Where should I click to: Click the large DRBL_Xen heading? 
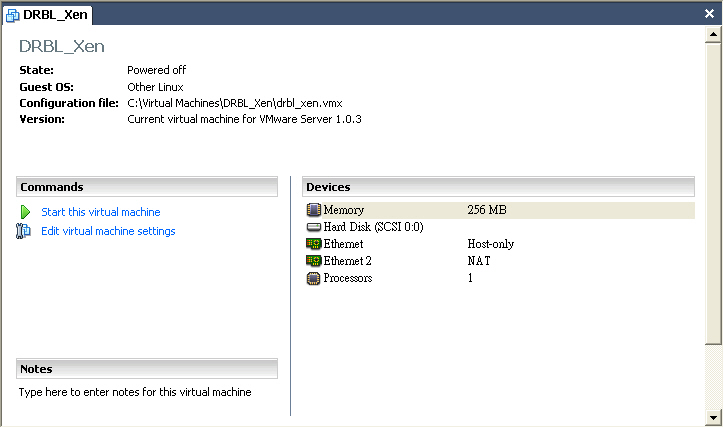click(62, 47)
